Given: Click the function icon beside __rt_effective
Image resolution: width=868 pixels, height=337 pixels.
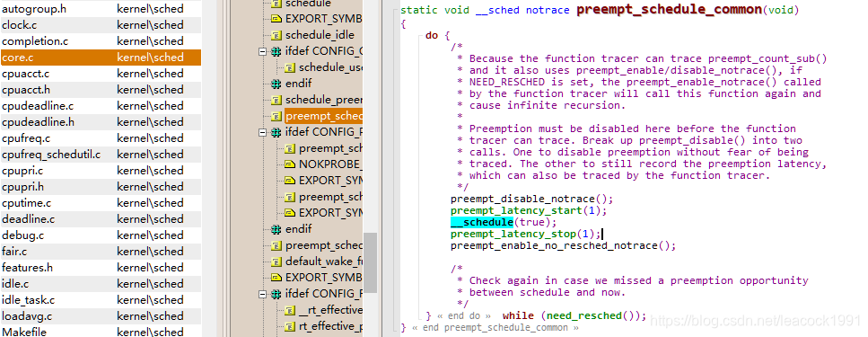Looking at the screenshot, I should click(290, 310).
